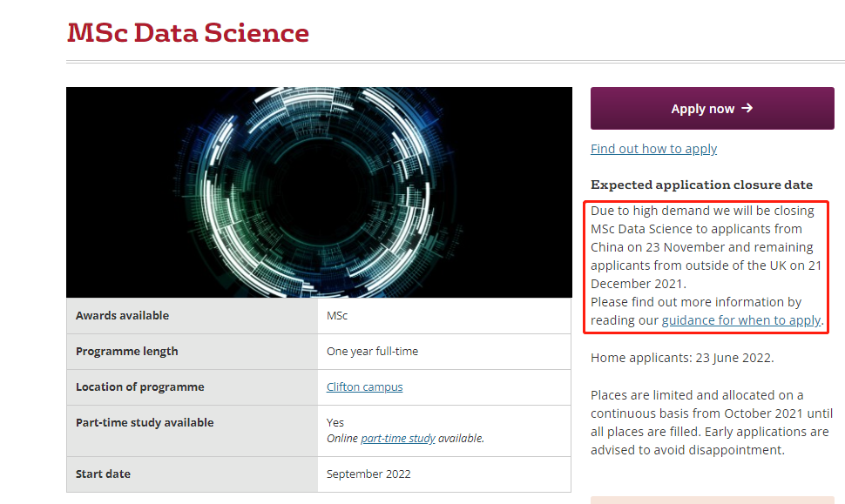Click the Places are limited paragraph
This screenshot has height=504, width=845.
[x=709, y=423]
